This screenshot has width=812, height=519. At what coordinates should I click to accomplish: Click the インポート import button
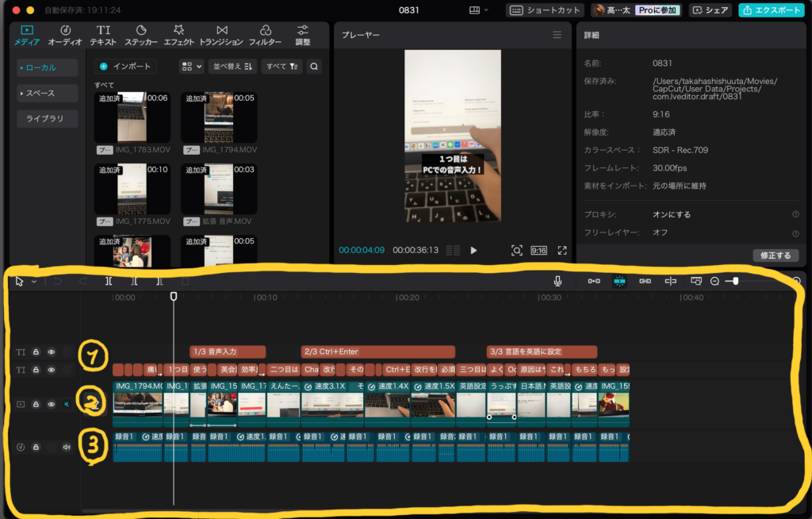click(x=125, y=67)
